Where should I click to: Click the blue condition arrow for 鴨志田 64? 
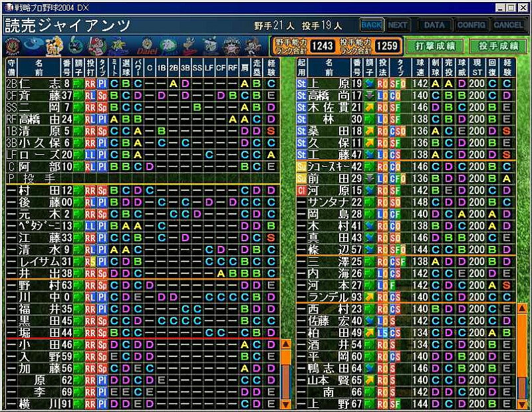click(x=370, y=369)
